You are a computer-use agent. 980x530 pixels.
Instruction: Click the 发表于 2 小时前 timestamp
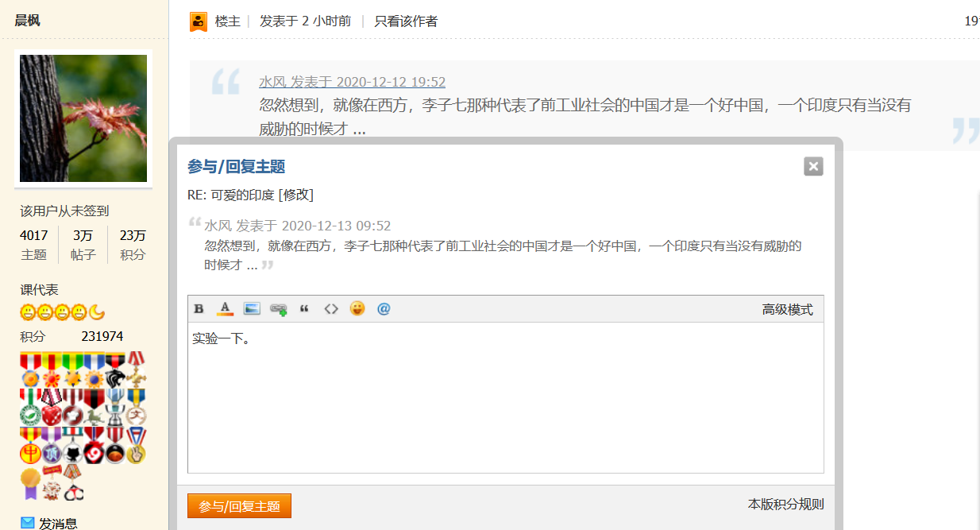click(x=305, y=21)
